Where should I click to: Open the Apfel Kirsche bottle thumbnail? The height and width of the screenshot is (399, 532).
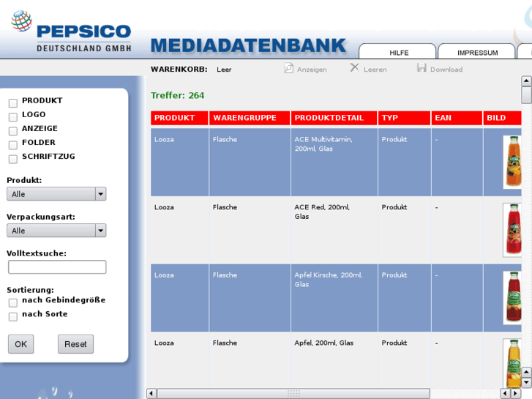(x=513, y=297)
